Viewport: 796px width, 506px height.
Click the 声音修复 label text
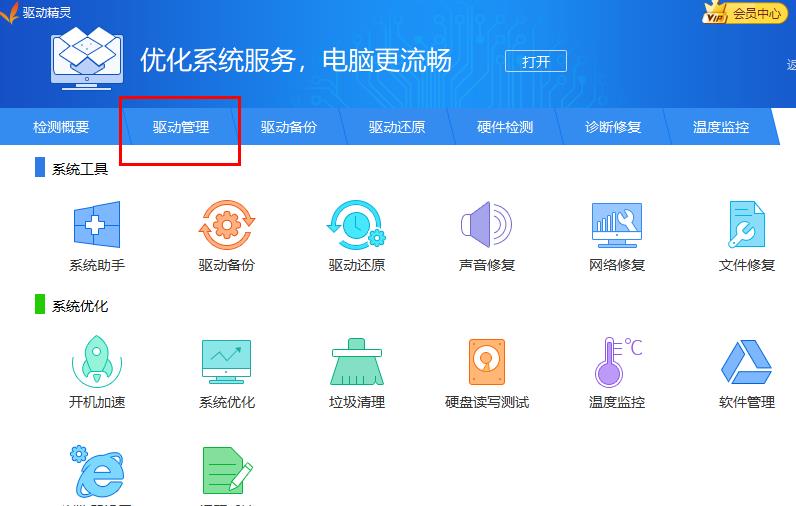click(x=487, y=265)
